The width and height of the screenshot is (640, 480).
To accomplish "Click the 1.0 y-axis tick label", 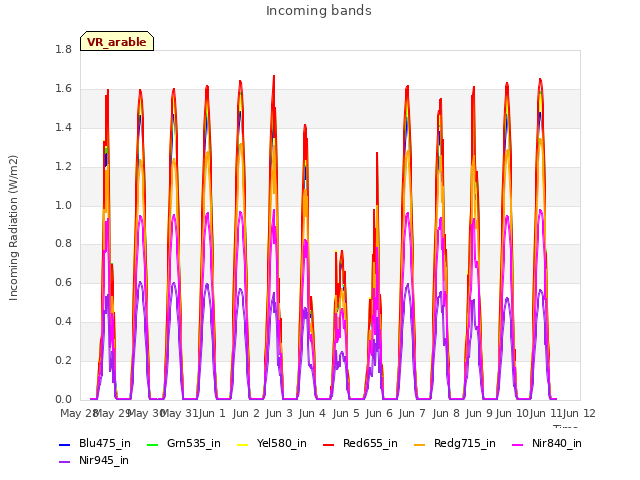I will tap(63, 205).
